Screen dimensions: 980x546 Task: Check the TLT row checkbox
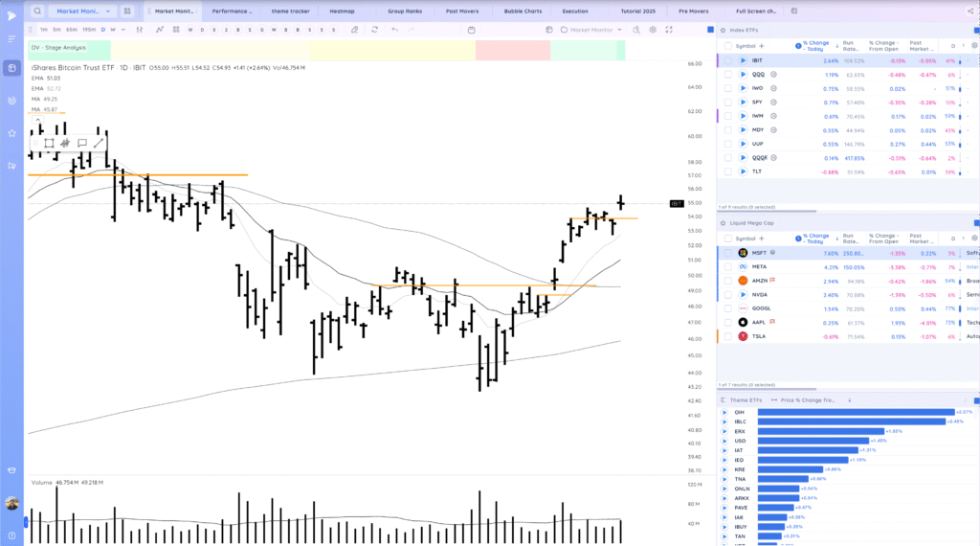728,171
